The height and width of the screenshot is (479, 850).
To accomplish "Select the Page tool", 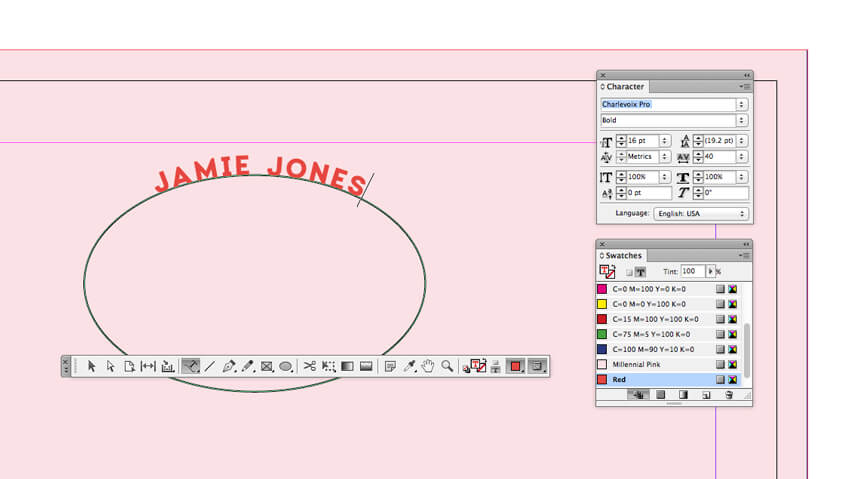I will 129,366.
